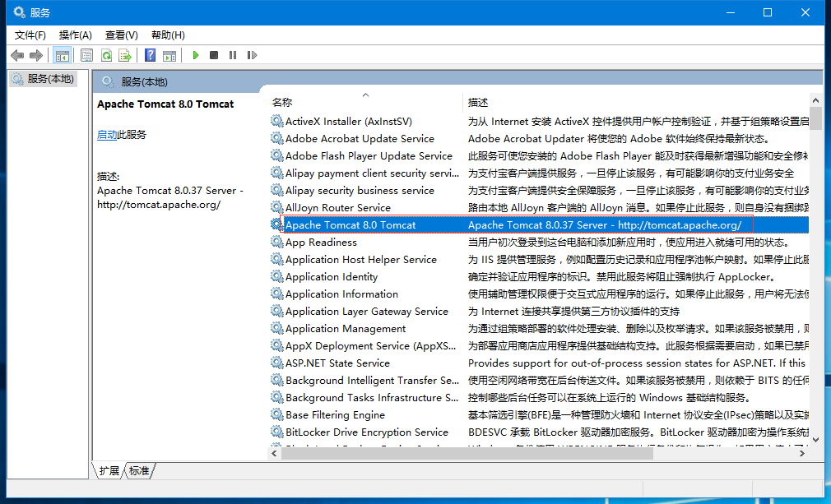Open the 查看(V) menu
Image resolution: width=831 pixels, height=504 pixels.
[122, 35]
